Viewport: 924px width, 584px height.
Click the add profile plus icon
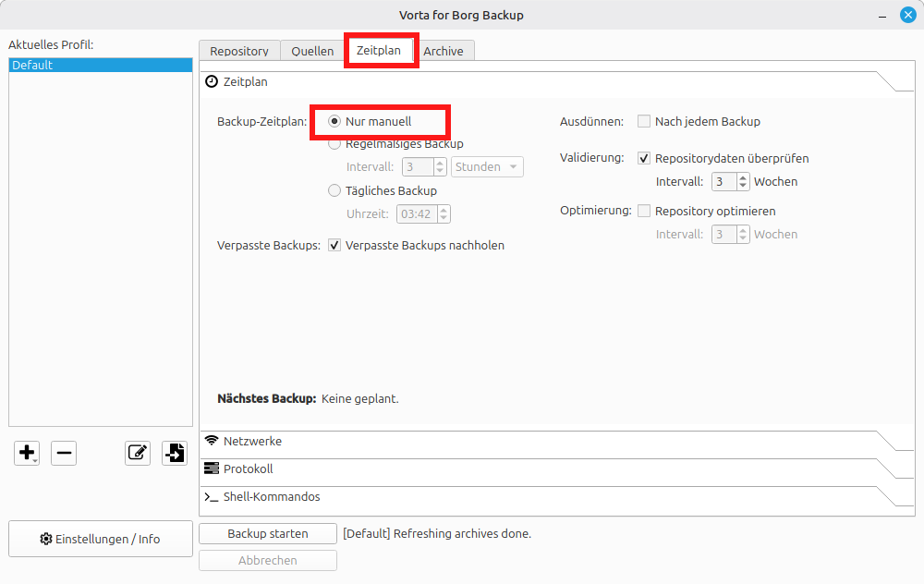pyautogui.click(x=27, y=453)
